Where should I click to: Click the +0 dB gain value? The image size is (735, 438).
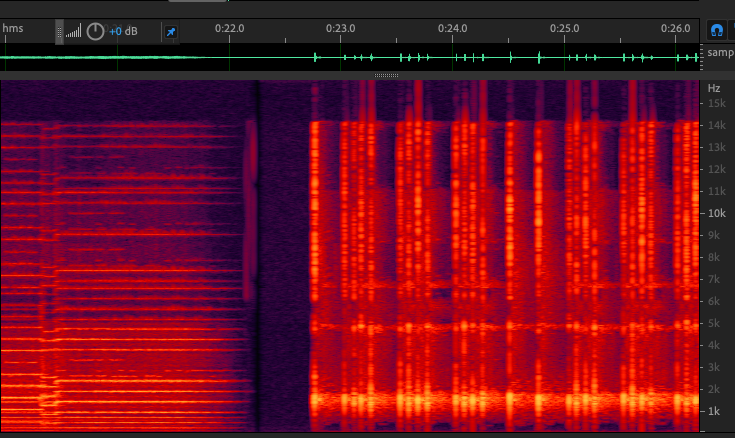click(123, 32)
